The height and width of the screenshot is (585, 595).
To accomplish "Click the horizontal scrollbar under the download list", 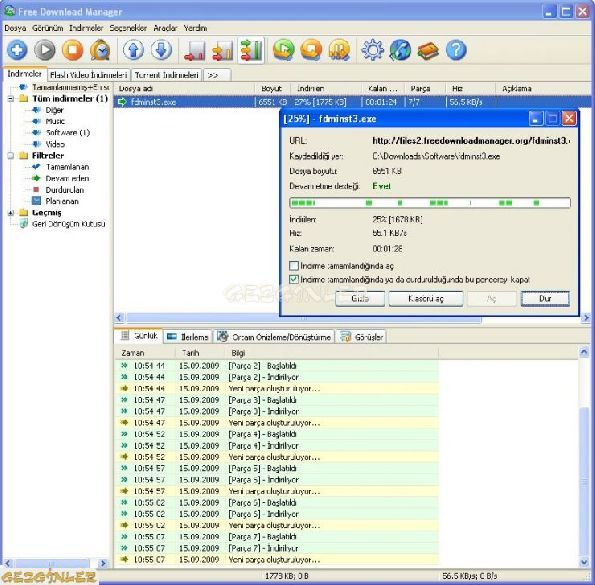I will tap(304, 318).
